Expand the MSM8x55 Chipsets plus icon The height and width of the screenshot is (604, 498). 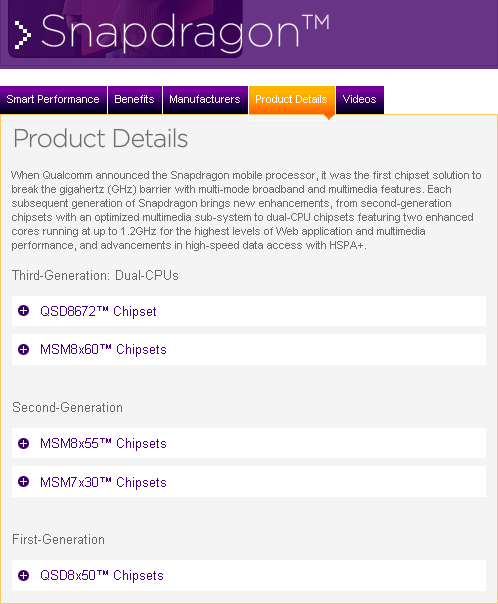point(23,443)
